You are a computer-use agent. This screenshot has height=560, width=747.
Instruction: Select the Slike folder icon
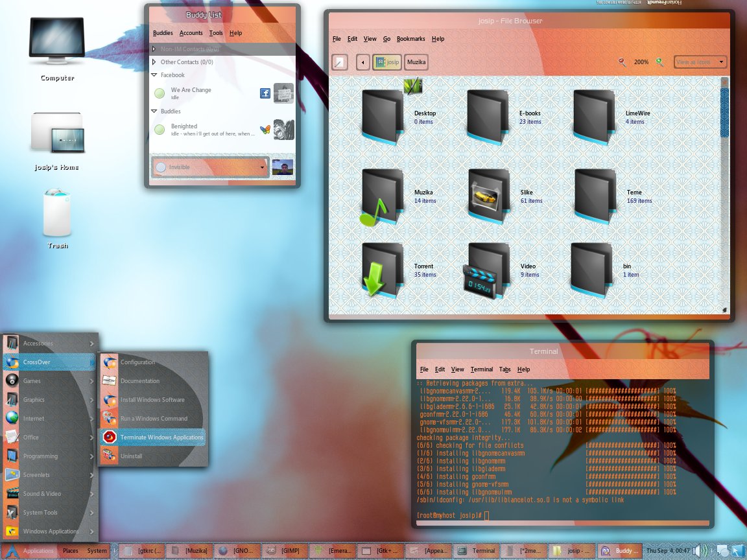click(489, 196)
